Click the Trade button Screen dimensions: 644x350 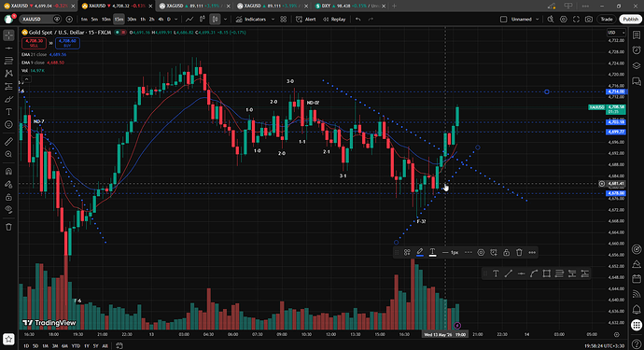tap(607, 20)
